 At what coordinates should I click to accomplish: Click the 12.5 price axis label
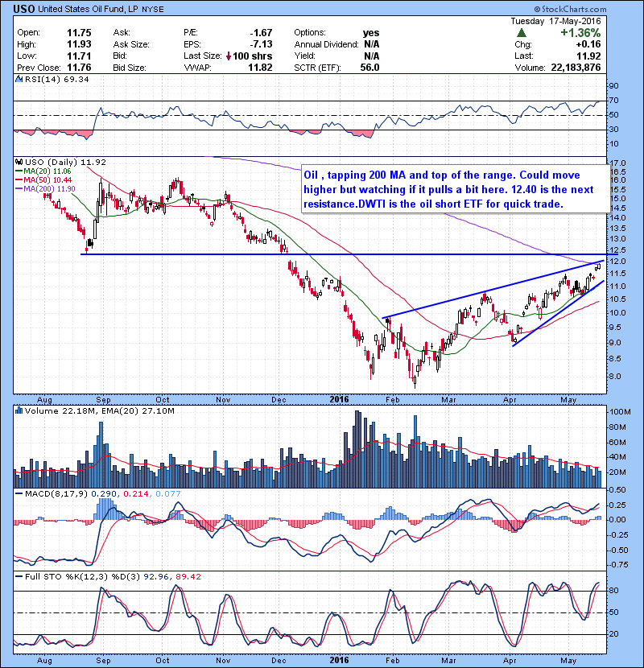click(x=617, y=250)
